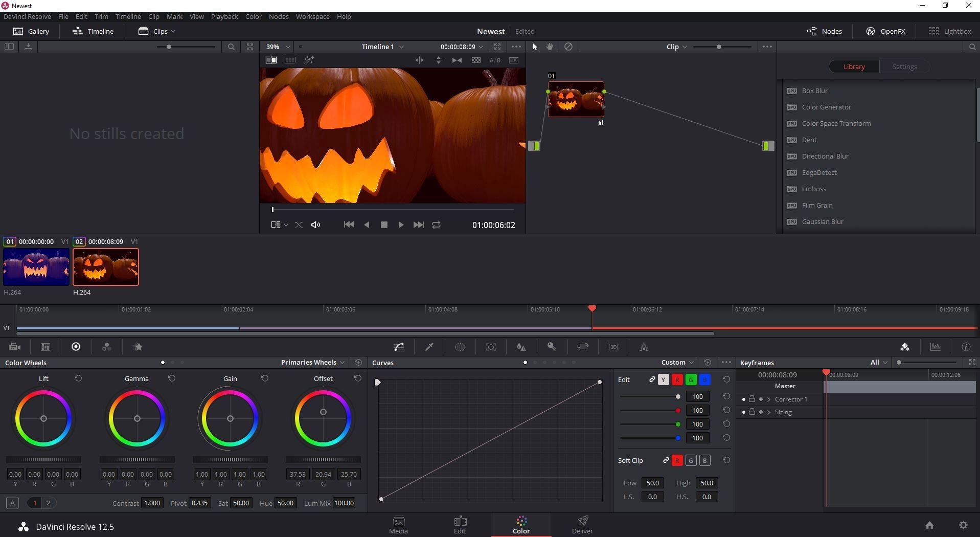Show the Scopes panel icon
980x537 pixels.
coord(935,347)
